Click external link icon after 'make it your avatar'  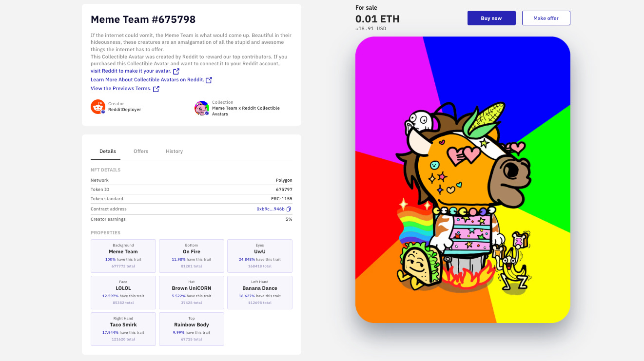click(176, 71)
